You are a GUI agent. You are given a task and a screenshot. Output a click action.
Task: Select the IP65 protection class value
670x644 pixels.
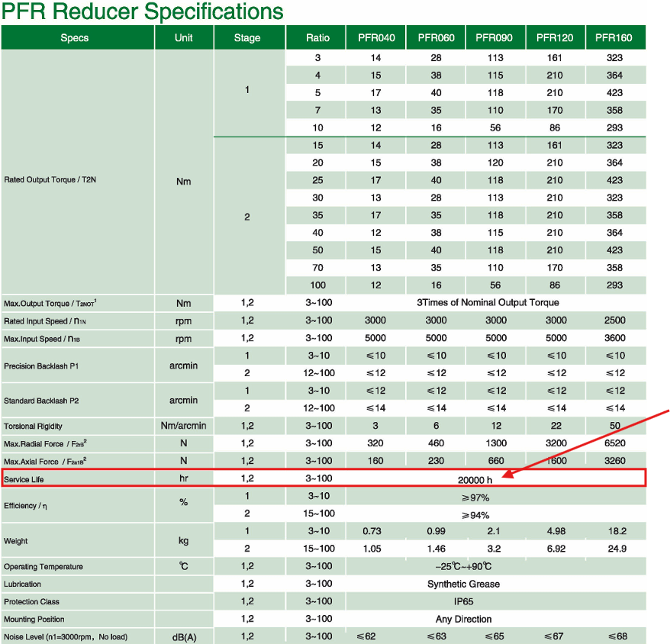pos(464,601)
